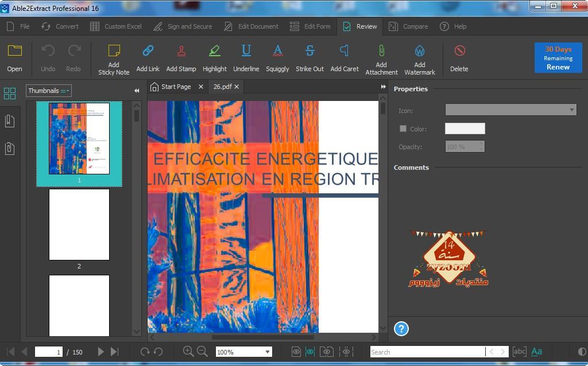Viewport: 588px width, 366px height.
Task: Click the Opacity stepper arrows
Action: 481,146
